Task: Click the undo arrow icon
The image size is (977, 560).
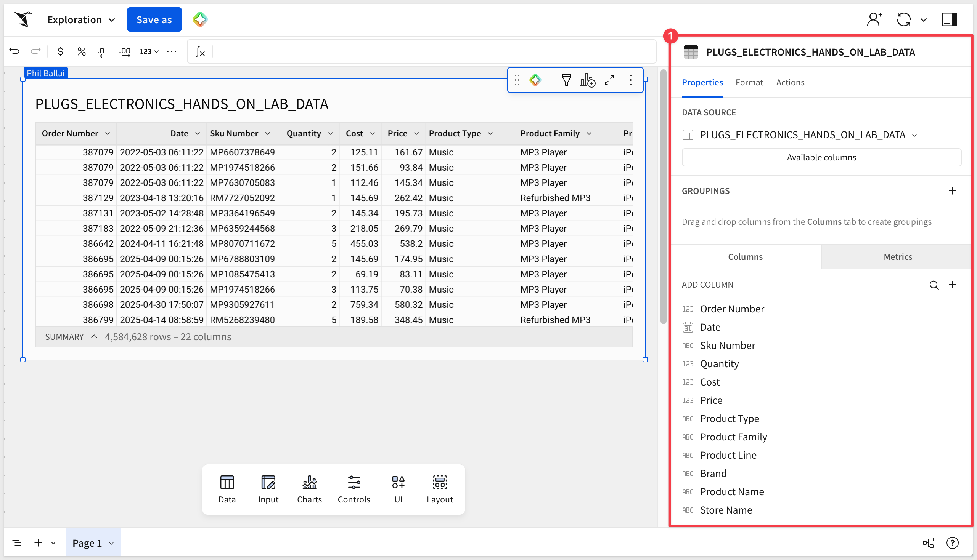Action: 14,51
